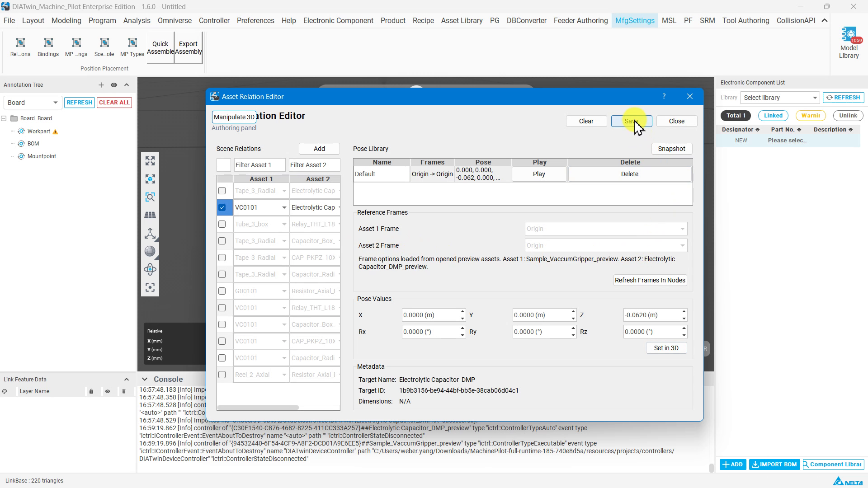The height and width of the screenshot is (488, 868).
Task: Collapse the ribbon using the chevron
Action: (x=825, y=20)
